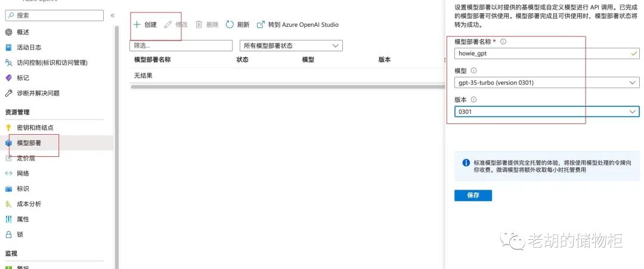Click the 标记 tag icon
This screenshot has height=269, width=644.
tap(8, 78)
